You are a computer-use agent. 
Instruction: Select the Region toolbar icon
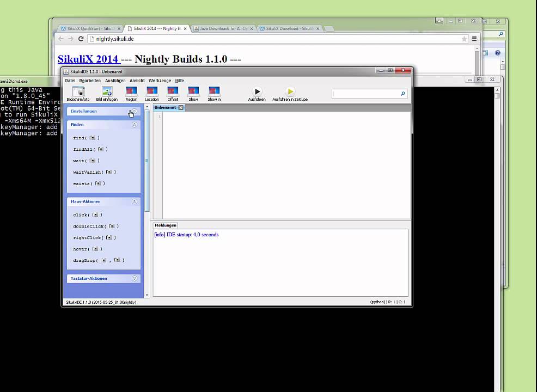pos(131,94)
